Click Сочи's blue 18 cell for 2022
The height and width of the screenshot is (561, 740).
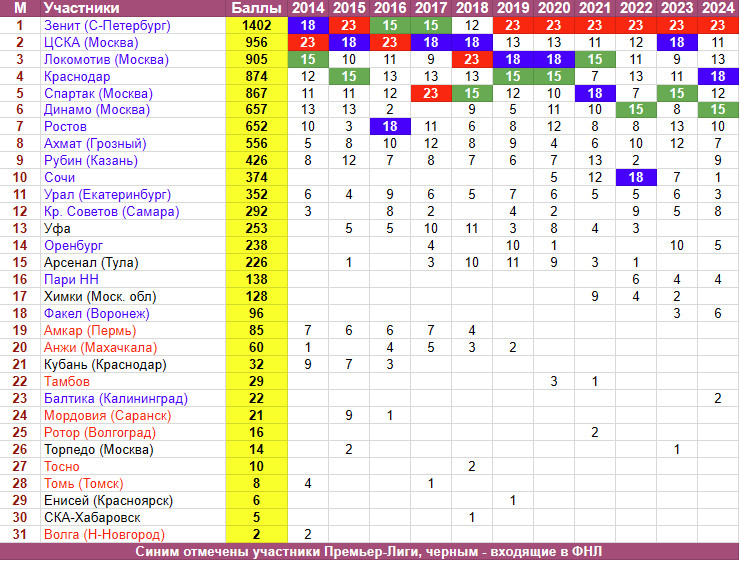tap(636, 177)
